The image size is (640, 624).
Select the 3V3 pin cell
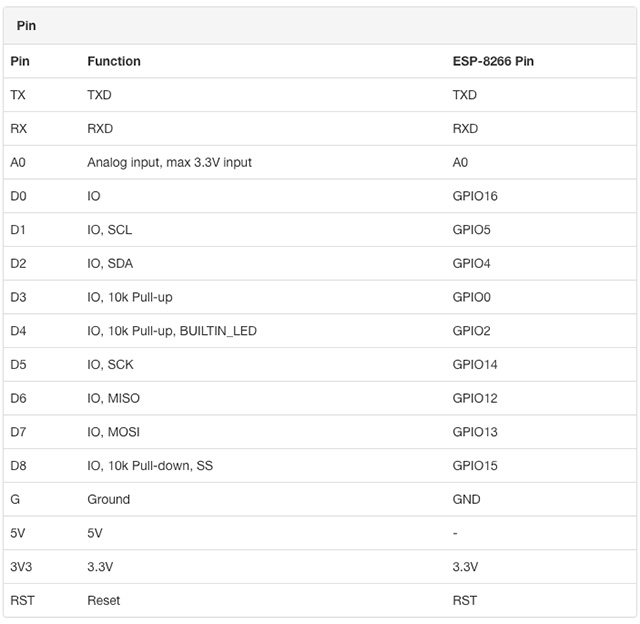tap(22, 567)
